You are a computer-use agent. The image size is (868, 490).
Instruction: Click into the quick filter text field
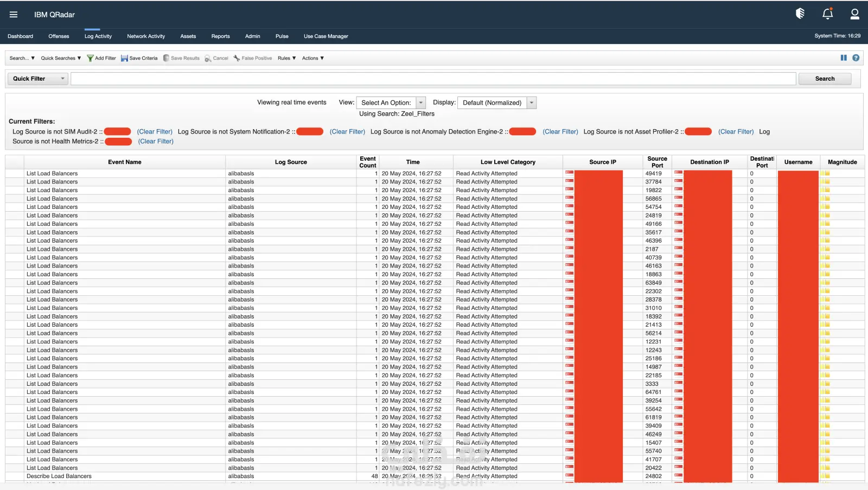(x=433, y=79)
